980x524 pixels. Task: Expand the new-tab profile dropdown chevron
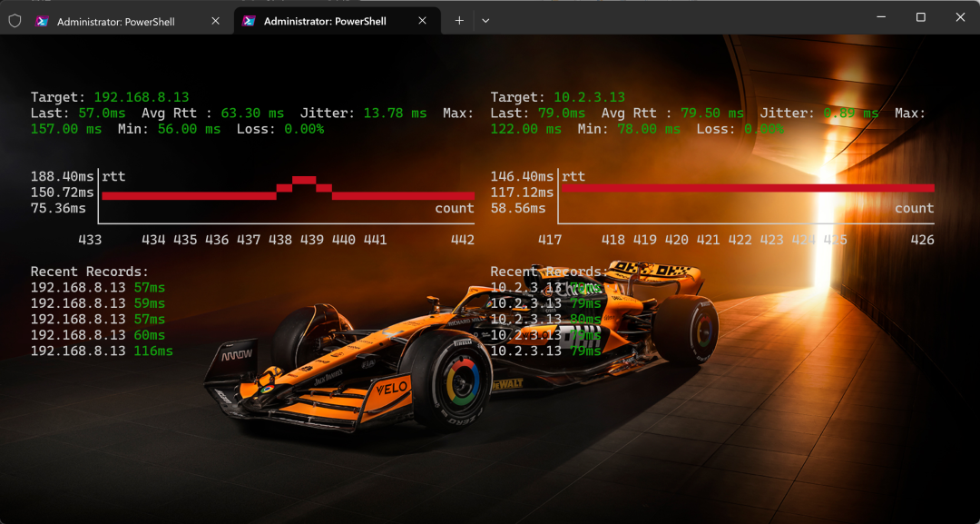(x=485, y=21)
